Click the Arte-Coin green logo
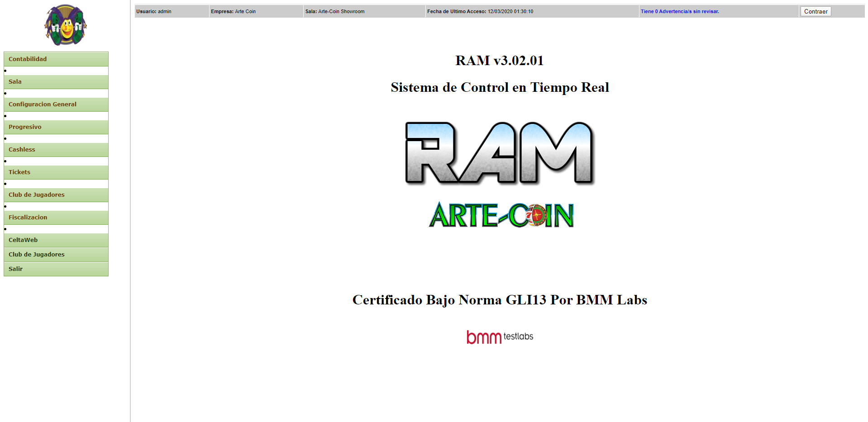 click(x=501, y=215)
